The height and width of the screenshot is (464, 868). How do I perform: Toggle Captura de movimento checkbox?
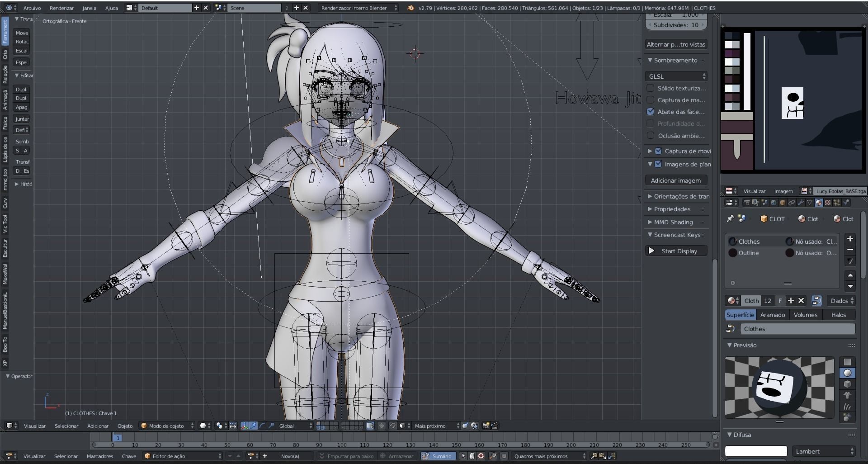[x=658, y=151]
